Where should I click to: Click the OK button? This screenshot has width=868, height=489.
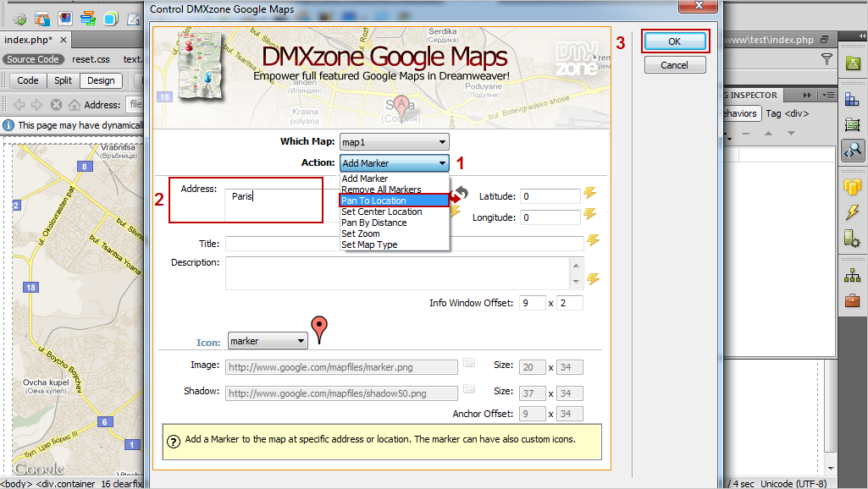675,41
